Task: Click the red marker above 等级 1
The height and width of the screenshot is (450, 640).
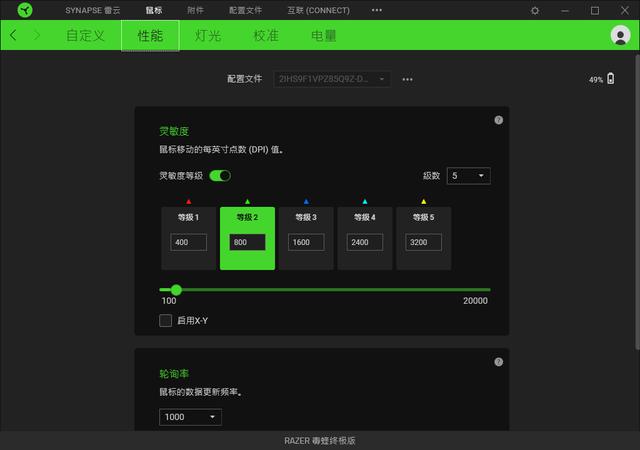Action: click(x=189, y=201)
